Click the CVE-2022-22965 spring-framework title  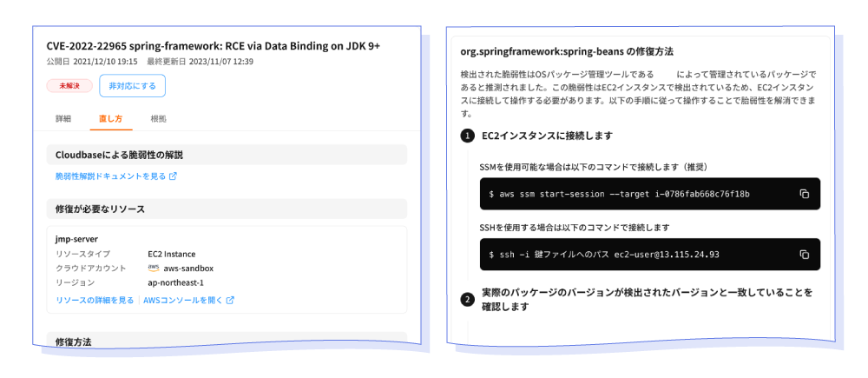[x=214, y=47]
